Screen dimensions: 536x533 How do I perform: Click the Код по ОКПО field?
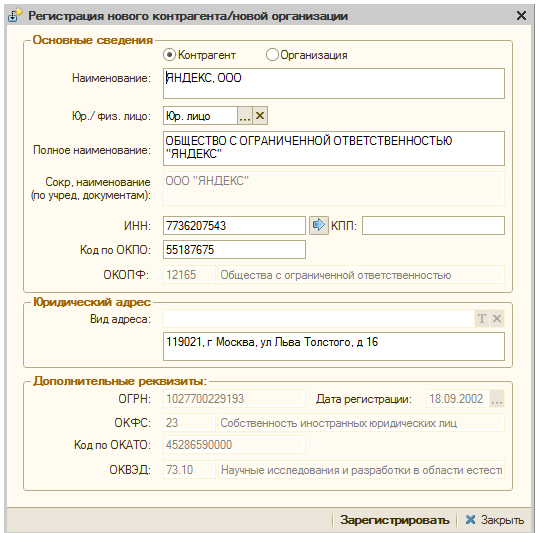point(234,250)
